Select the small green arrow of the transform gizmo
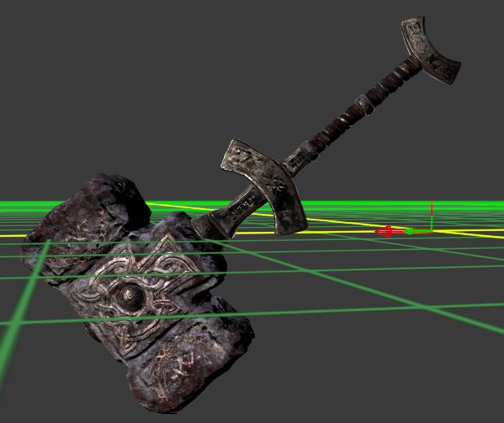504x423 pixels. 408,231
